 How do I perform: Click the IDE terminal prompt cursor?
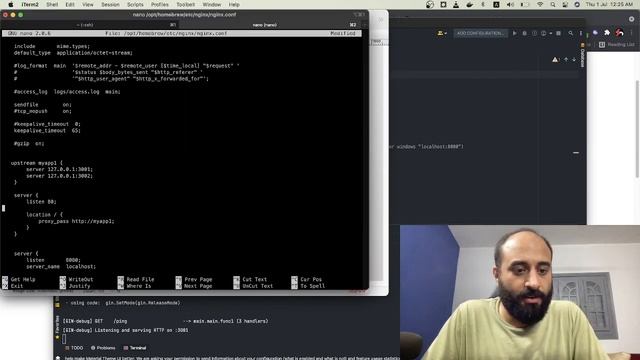coord(64,338)
